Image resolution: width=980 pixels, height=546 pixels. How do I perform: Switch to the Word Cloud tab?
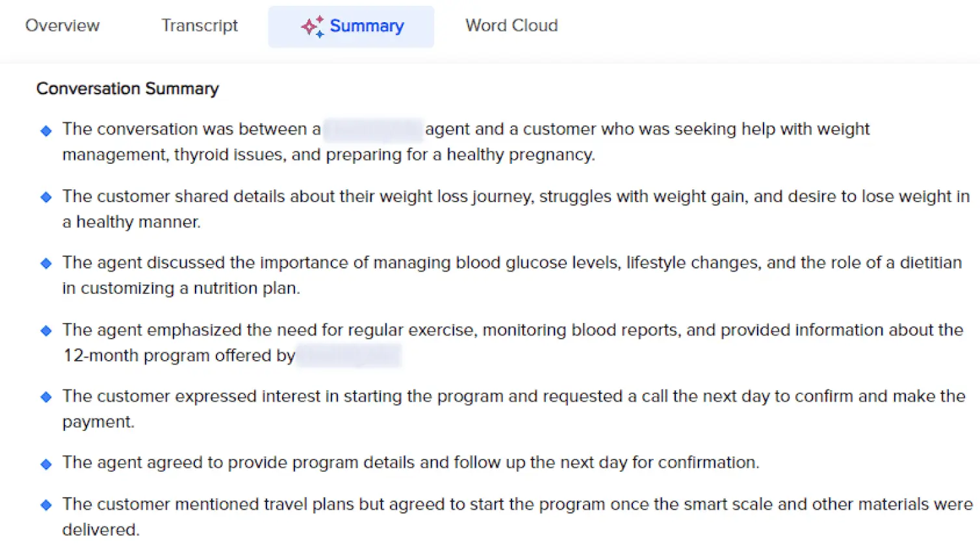pos(511,26)
